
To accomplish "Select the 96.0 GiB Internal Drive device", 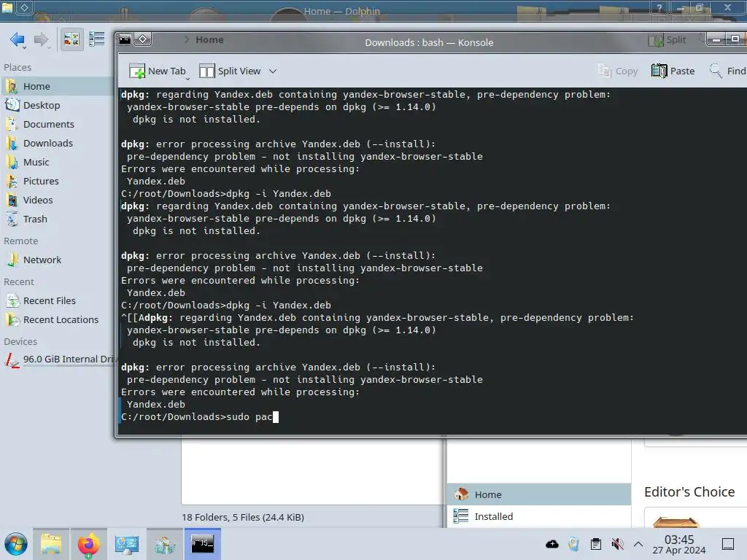I will point(57,359).
